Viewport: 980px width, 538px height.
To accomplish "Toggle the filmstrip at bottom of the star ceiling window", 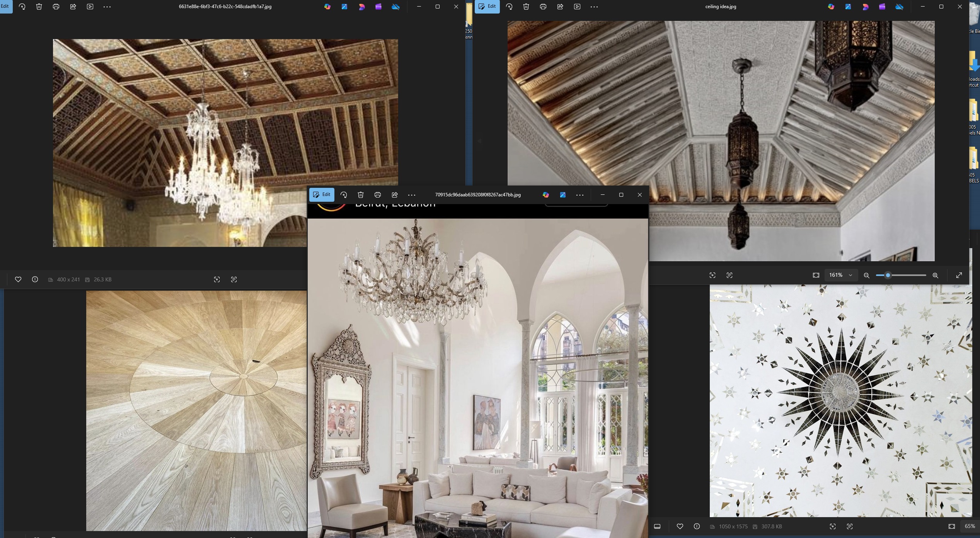I will [x=657, y=526].
